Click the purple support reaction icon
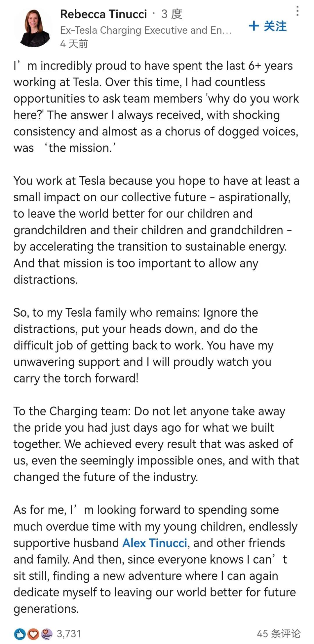This screenshot has width=314, height=644. pos(47,634)
